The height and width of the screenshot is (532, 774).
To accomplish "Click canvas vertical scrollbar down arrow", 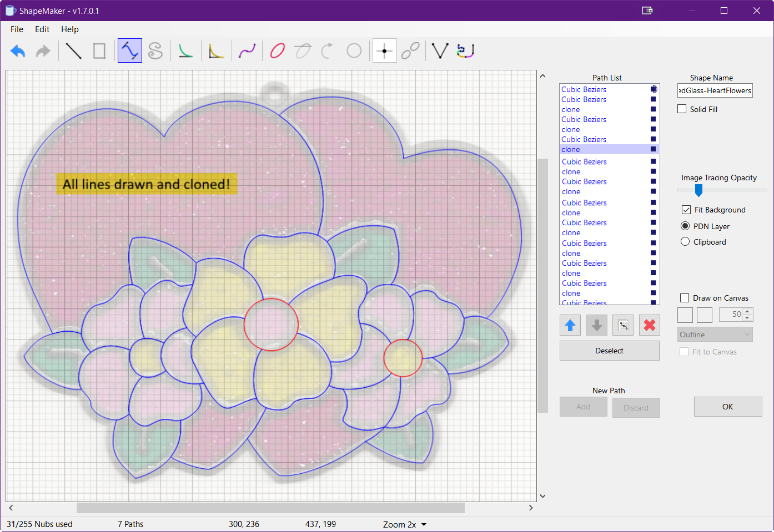I will click(x=543, y=496).
